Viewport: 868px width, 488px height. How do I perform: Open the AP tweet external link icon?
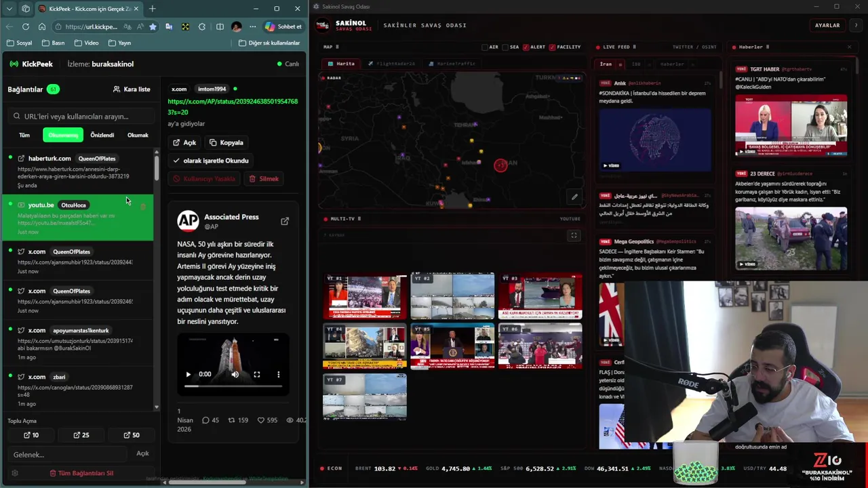click(285, 221)
